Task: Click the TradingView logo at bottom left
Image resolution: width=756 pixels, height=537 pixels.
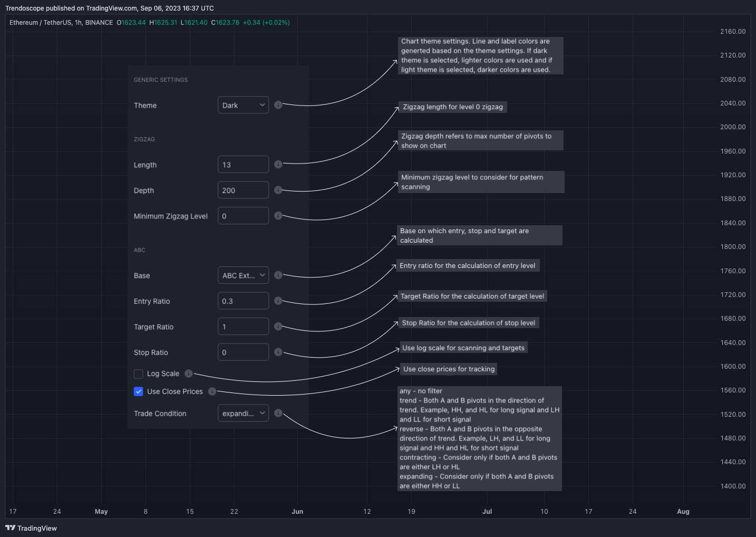Action: [31, 528]
